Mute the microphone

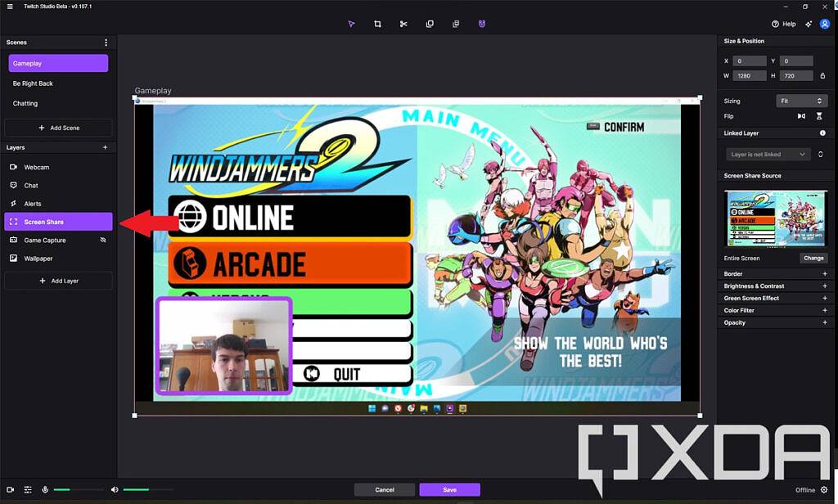click(x=46, y=489)
